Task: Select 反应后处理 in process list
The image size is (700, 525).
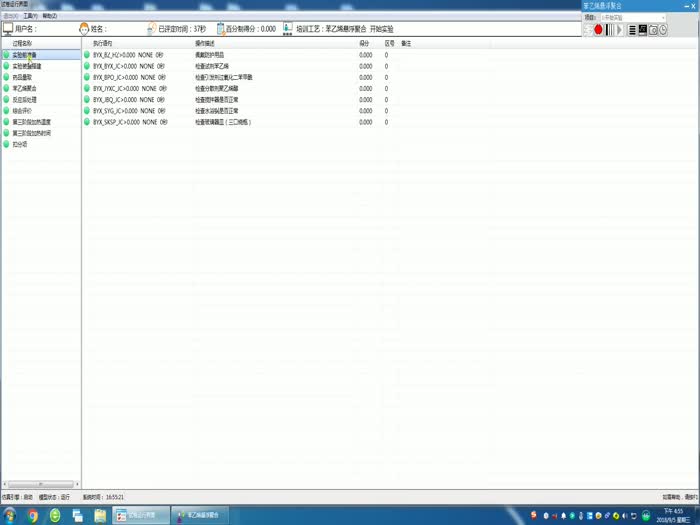Action: point(24,100)
